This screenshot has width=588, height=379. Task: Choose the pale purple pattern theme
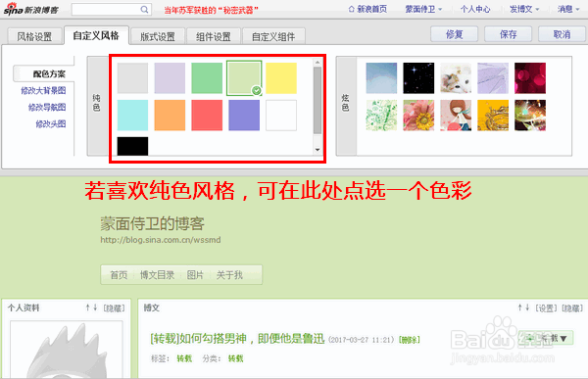493,78
